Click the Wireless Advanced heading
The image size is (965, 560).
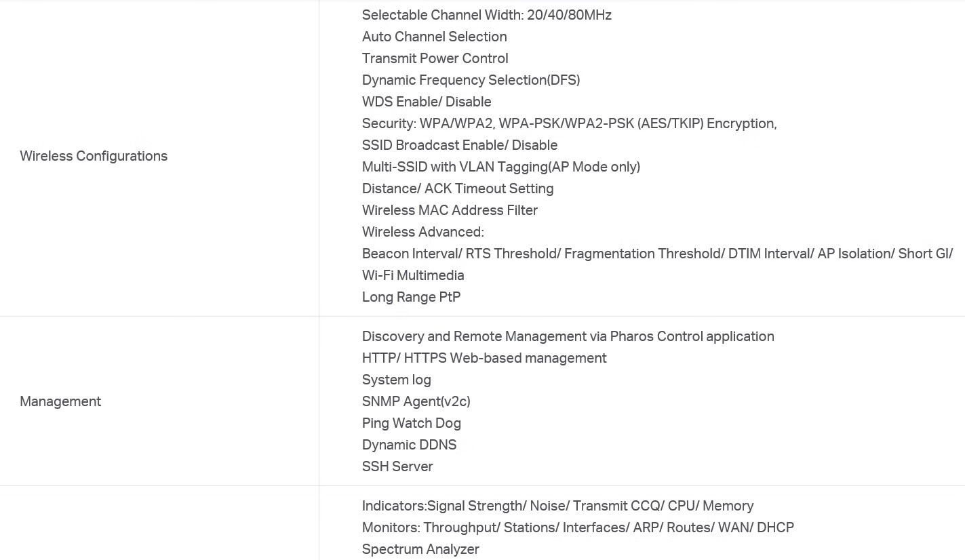(x=423, y=232)
